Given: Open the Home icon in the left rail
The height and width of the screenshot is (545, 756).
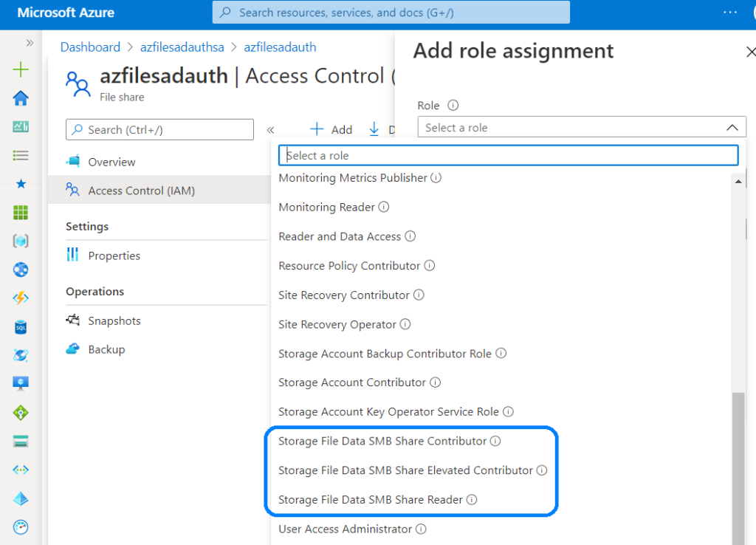Looking at the screenshot, I should [20, 98].
